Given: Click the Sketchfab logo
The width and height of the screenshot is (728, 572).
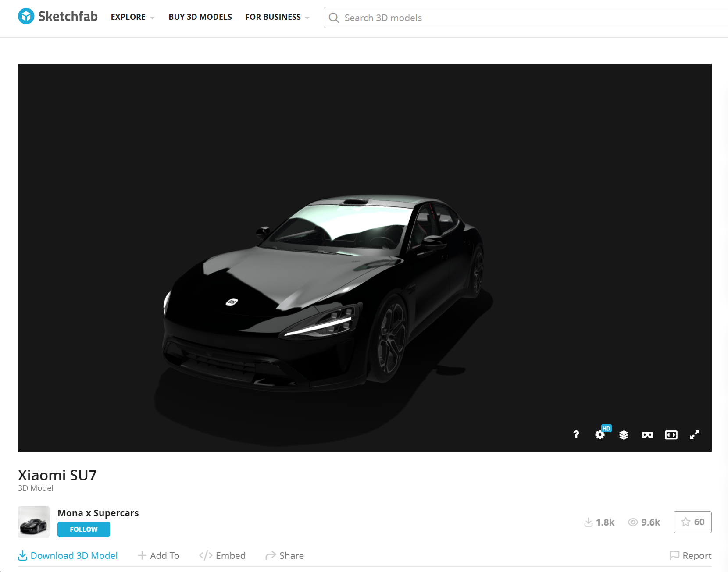Looking at the screenshot, I should point(58,17).
